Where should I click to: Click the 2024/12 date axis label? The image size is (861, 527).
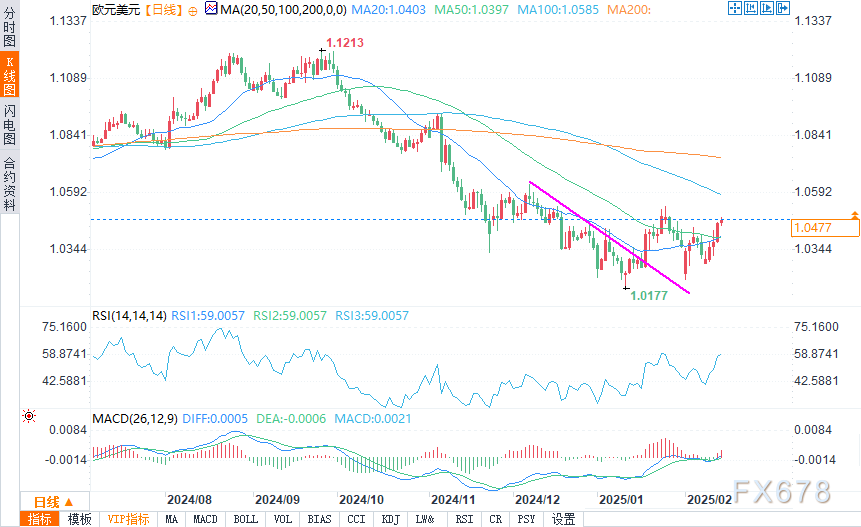point(538,500)
